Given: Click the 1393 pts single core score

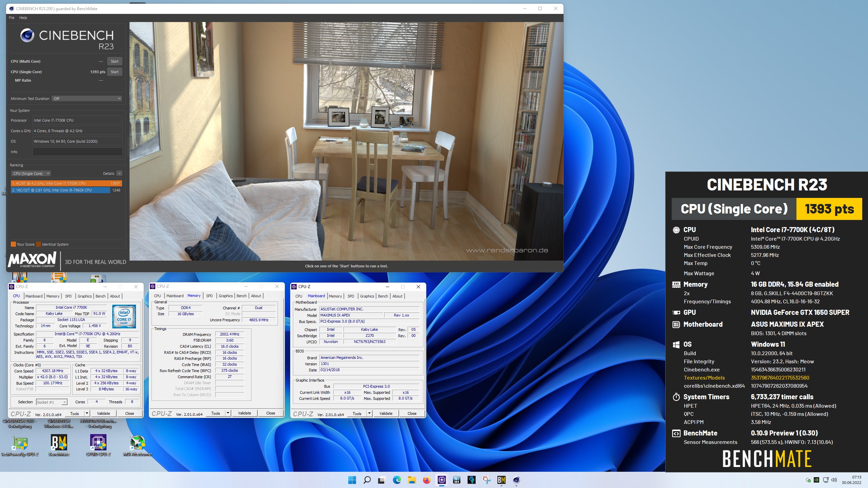Looking at the screenshot, I should point(98,72).
